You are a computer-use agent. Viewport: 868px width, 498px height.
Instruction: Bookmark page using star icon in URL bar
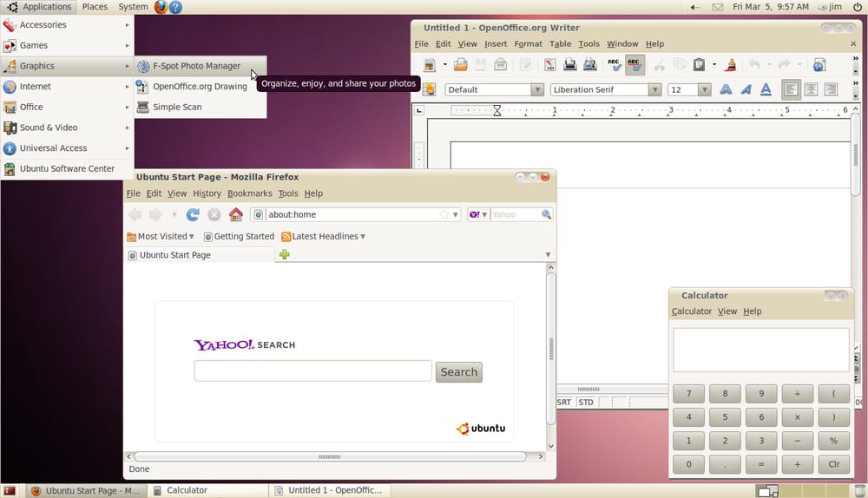[x=444, y=215]
